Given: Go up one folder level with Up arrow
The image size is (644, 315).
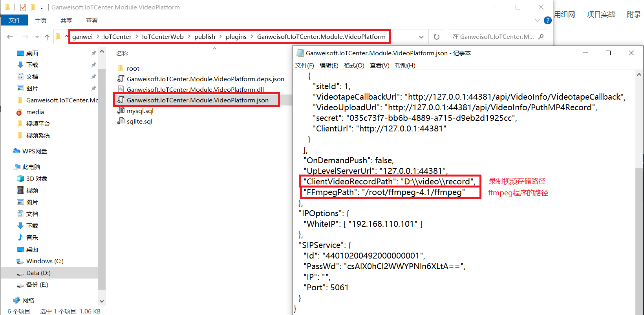Looking at the screenshot, I should [x=47, y=37].
